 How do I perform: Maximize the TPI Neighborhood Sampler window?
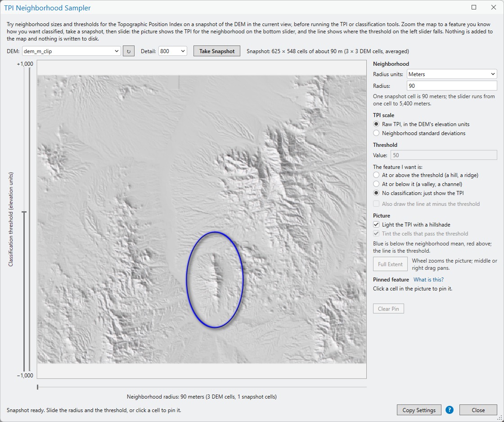[474, 7]
